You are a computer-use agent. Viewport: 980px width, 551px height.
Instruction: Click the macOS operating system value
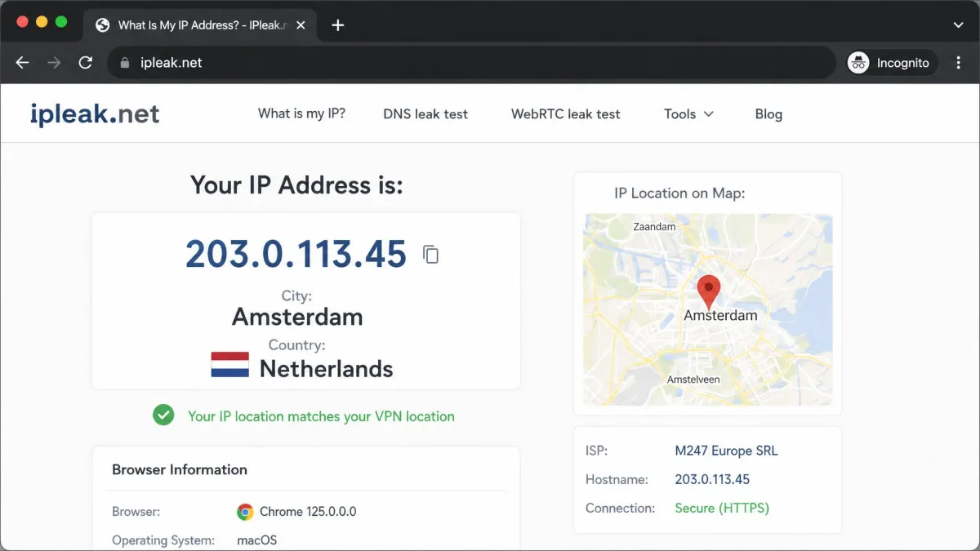pyautogui.click(x=256, y=540)
